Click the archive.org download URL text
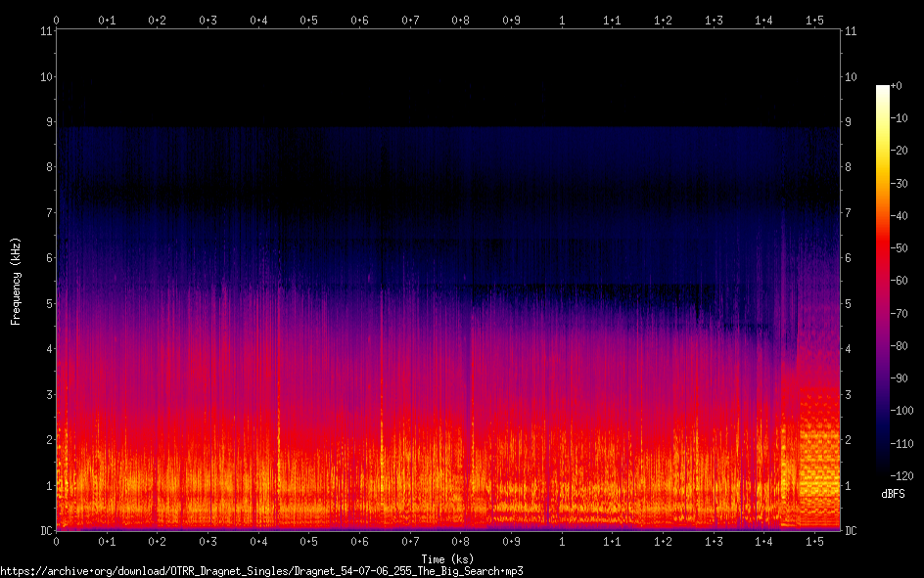The width and height of the screenshot is (924, 578). click(x=261, y=570)
